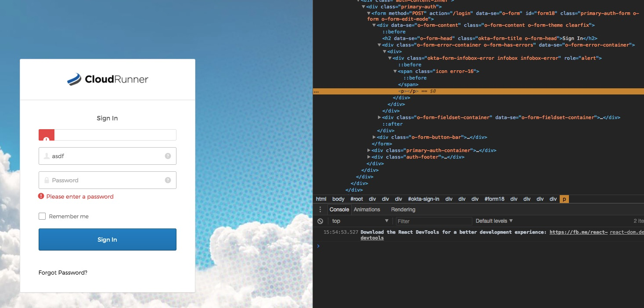The height and width of the screenshot is (308, 644).
Task: Open the DevTools customize menu via three-dot icon
Action: tap(320, 210)
